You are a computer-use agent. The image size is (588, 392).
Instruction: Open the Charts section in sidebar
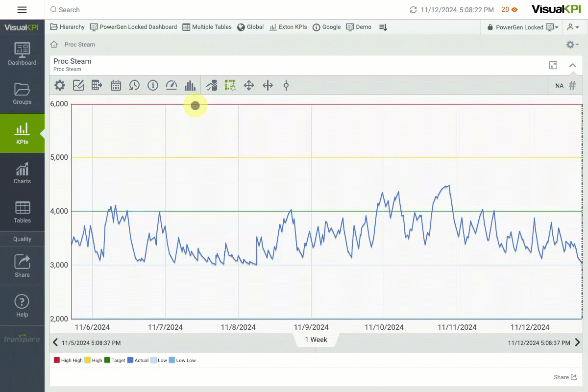tap(22, 173)
